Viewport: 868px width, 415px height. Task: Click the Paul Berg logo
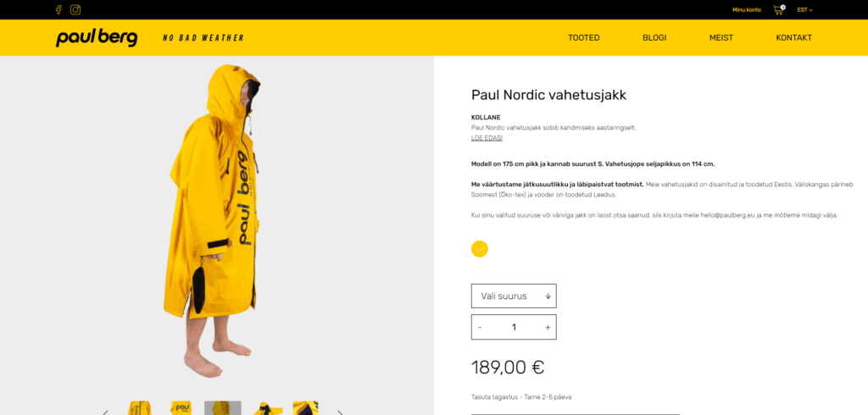click(97, 37)
